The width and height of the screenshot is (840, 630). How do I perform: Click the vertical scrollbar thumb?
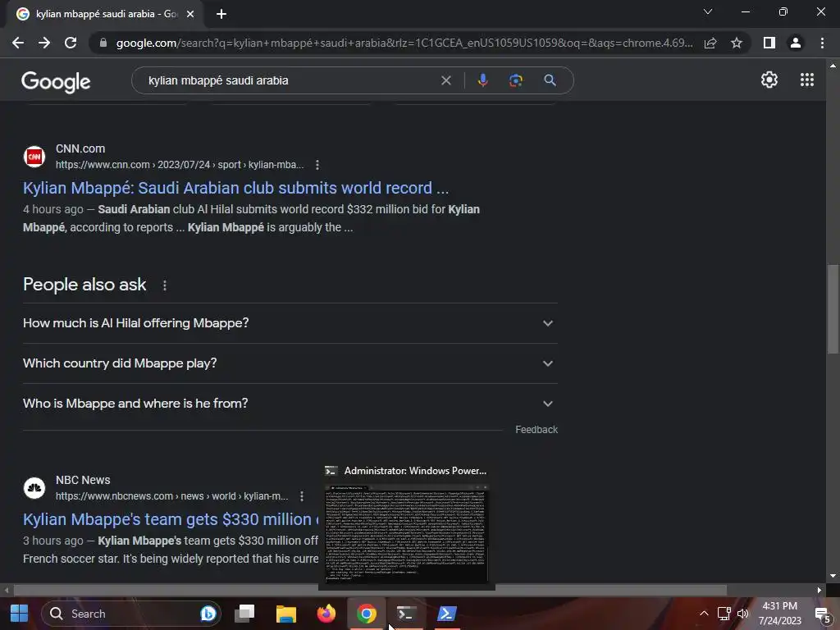[833, 308]
